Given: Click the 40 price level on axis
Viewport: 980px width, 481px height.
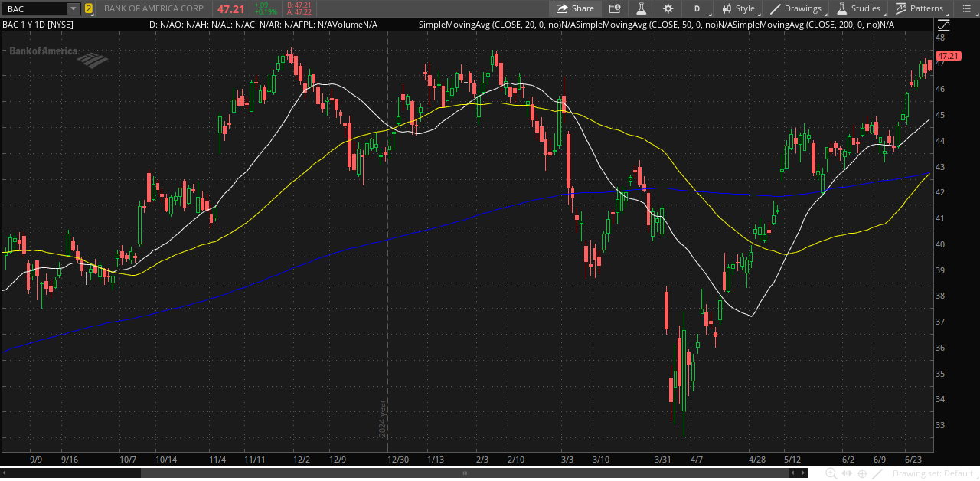Looking at the screenshot, I should coord(939,244).
